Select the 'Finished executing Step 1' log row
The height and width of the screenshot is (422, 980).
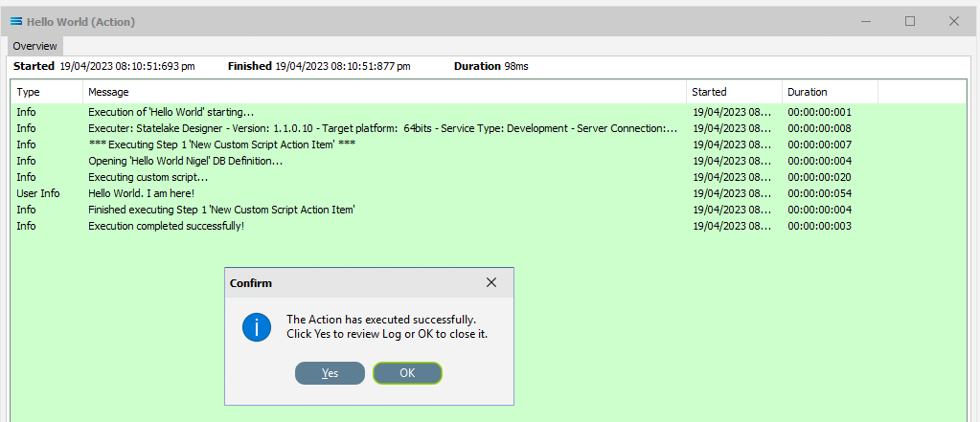489,210
